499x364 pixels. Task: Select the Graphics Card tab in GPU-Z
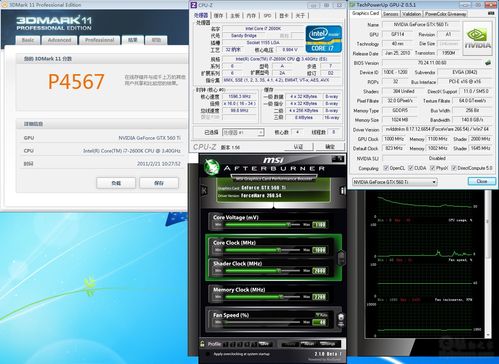tap(365, 13)
